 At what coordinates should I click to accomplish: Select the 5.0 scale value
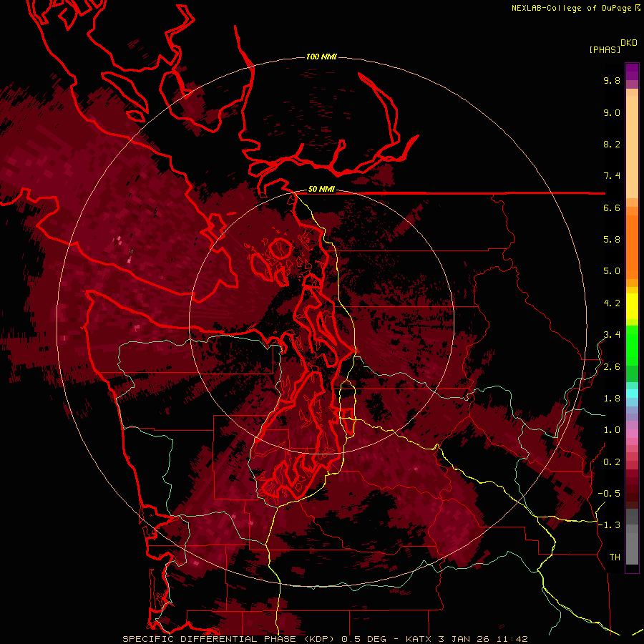[612, 271]
